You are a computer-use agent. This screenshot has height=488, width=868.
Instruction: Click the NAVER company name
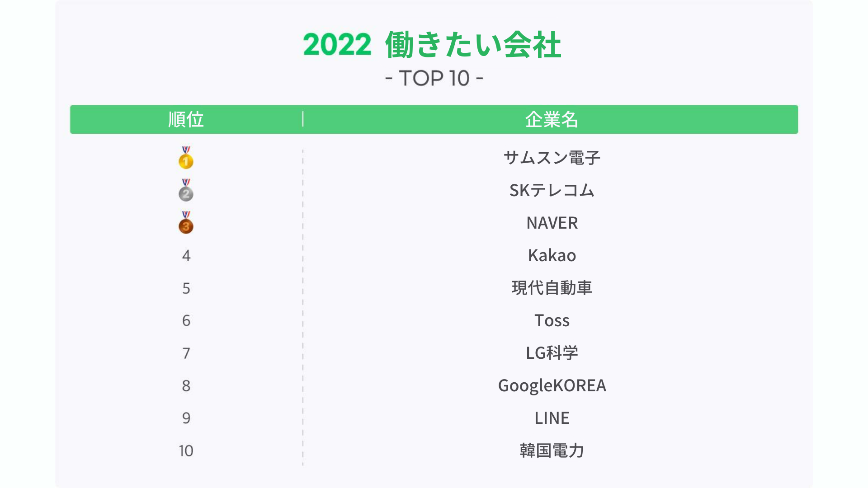pyautogui.click(x=552, y=223)
